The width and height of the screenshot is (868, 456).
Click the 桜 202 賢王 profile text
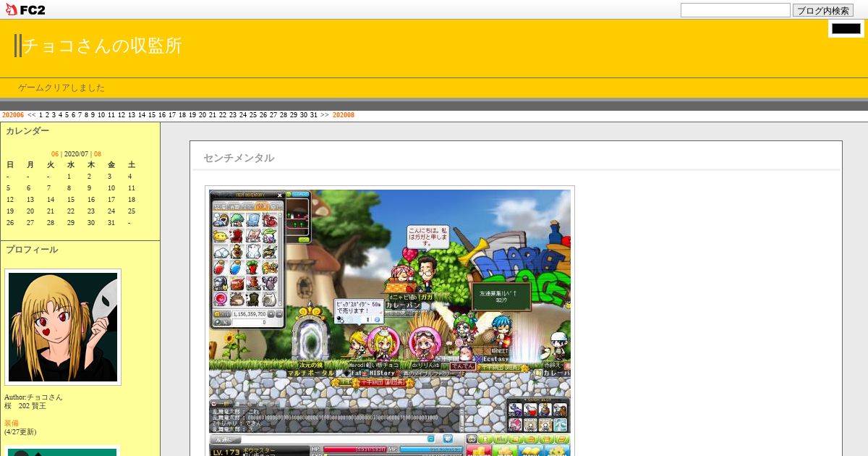(25, 406)
